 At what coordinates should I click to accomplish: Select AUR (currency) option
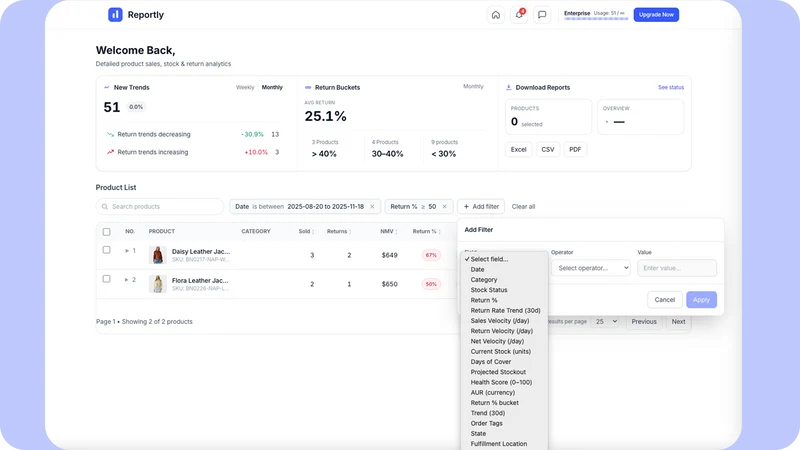[x=504, y=392]
